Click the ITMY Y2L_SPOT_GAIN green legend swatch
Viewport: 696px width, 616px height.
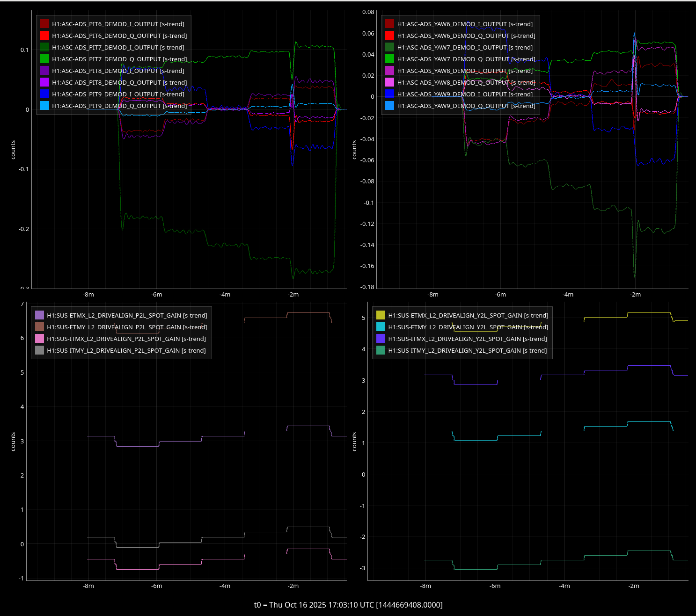[x=381, y=350]
